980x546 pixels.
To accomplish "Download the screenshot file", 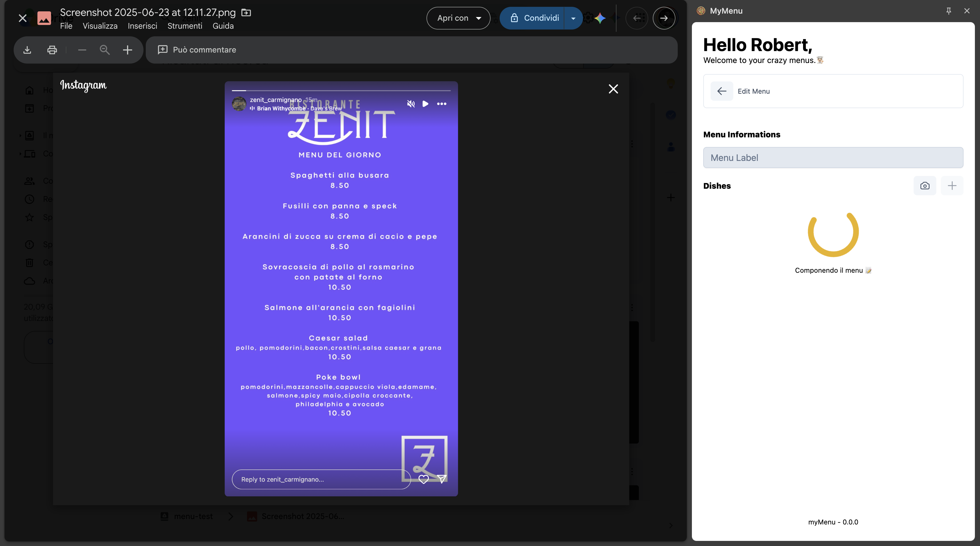I will point(27,50).
